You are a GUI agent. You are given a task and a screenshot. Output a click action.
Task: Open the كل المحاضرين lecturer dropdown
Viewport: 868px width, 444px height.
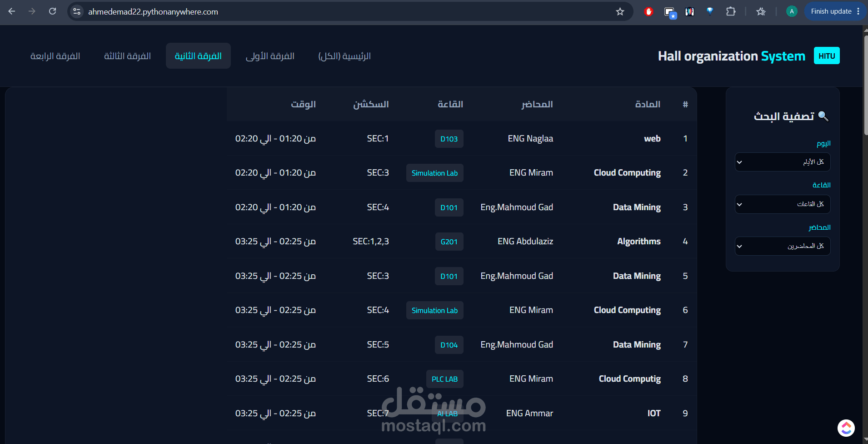783,246
